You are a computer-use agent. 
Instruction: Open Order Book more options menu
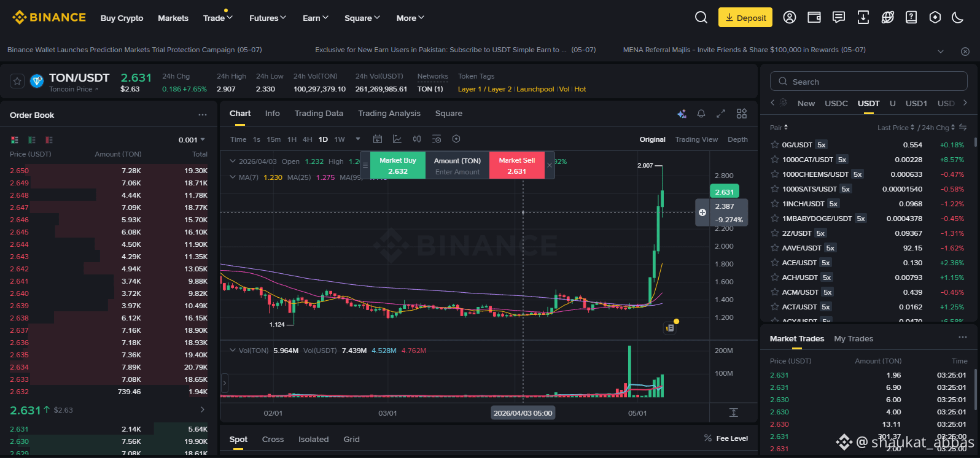click(x=203, y=115)
